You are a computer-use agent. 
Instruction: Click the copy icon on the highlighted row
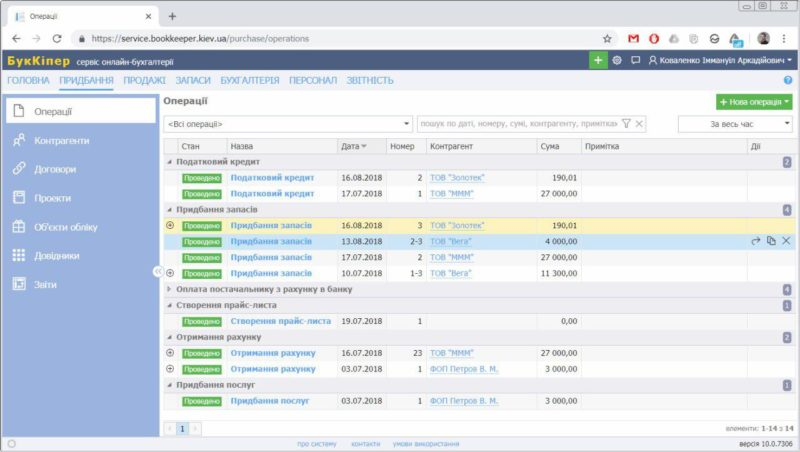pos(771,241)
